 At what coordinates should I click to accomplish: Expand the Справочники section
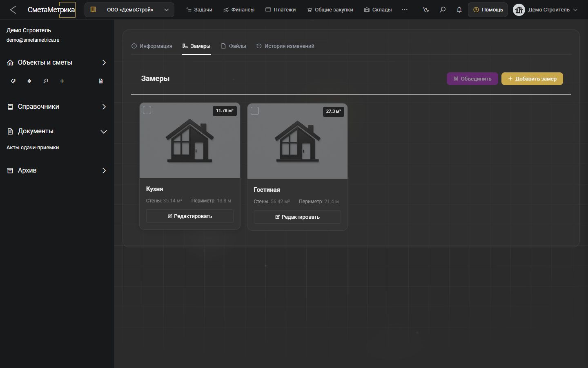click(x=57, y=107)
